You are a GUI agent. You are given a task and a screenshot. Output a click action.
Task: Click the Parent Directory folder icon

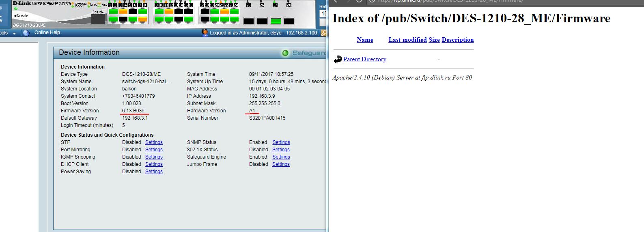338,59
